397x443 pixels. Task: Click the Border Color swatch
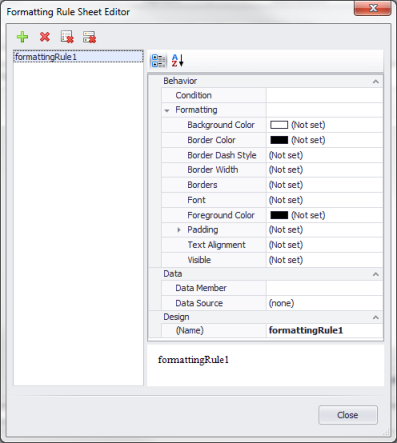coord(279,140)
